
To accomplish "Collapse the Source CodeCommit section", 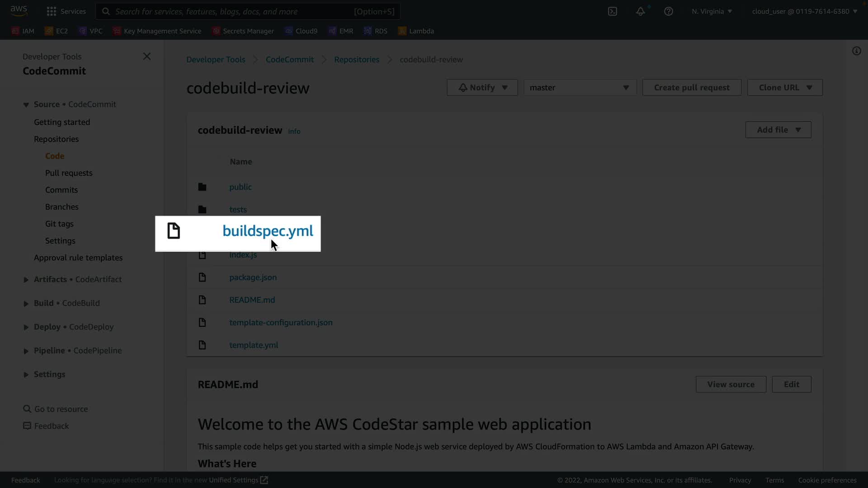I will (26, 105).
